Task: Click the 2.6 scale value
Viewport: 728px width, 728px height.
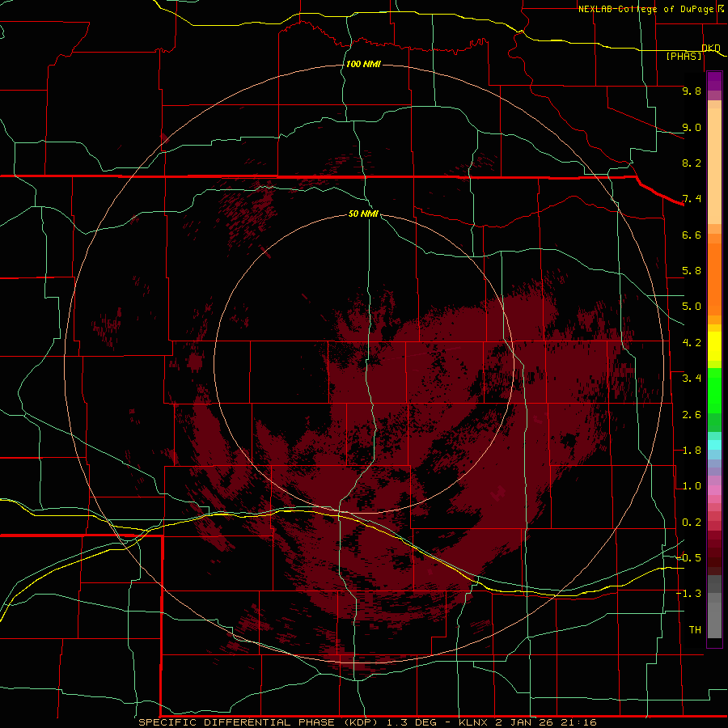Action: pyautogui.click(x=692, y=415)
